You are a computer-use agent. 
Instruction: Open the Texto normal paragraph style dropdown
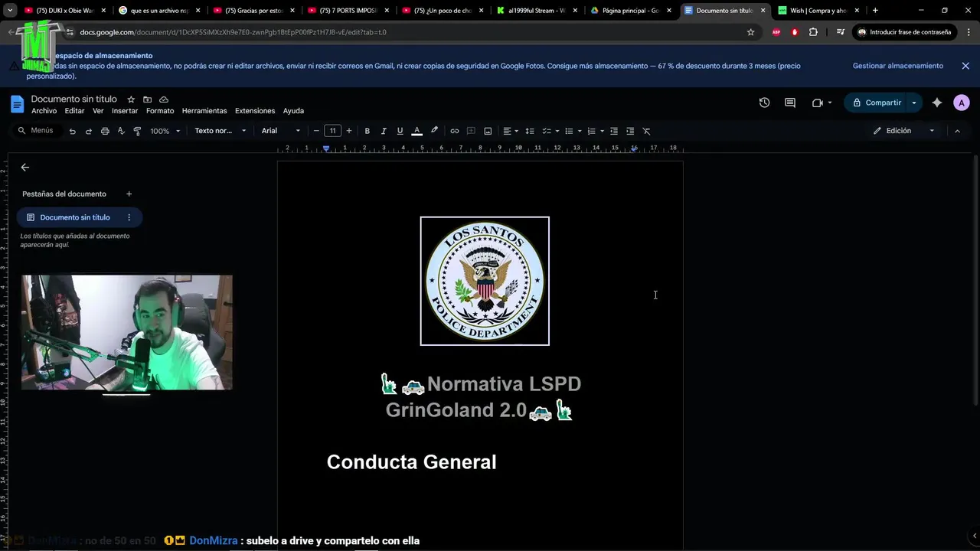[x=220, y=131]
